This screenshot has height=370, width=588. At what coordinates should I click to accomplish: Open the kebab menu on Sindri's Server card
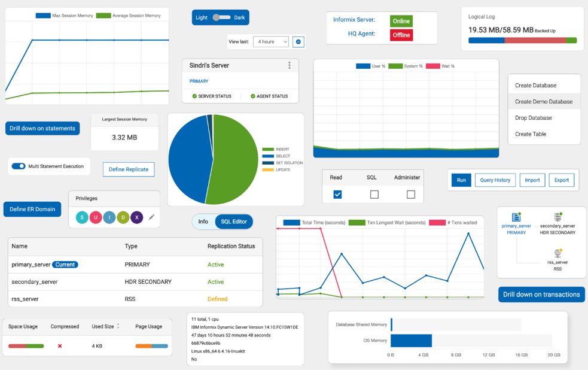[x=290, y=65]
